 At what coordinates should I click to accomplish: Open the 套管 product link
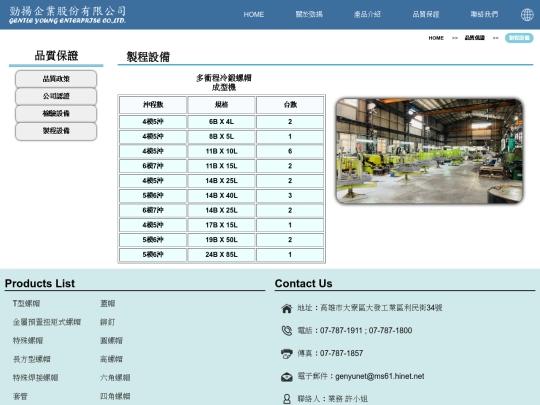(x=20, y=396)
